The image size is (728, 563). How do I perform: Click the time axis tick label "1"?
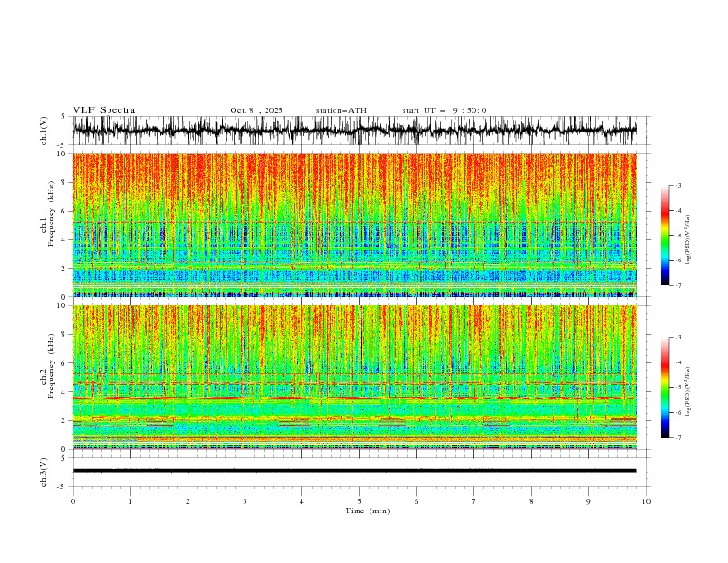[x=130, y=501]
